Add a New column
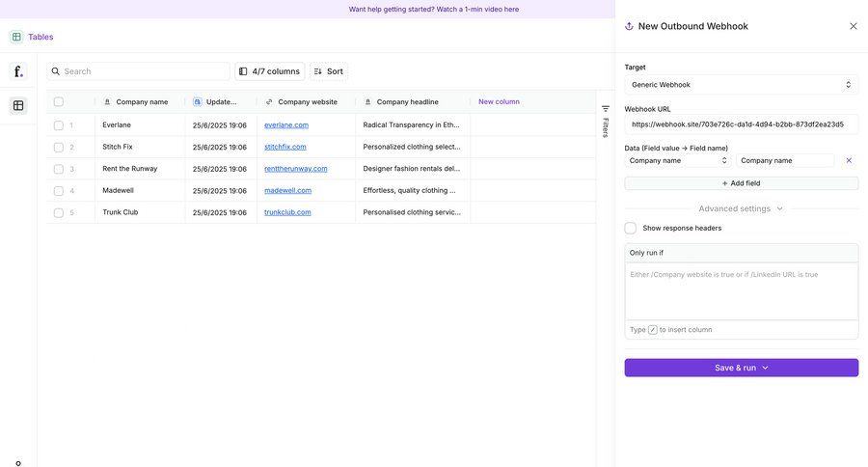Viewport: 868px width, 467px height. [x=499, y=102]
